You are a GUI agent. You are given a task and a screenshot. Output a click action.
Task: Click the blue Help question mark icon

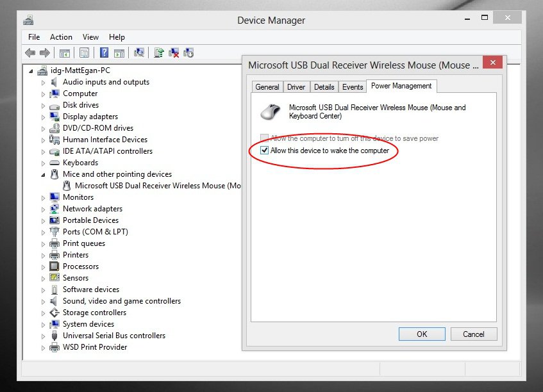coord(103,53)
